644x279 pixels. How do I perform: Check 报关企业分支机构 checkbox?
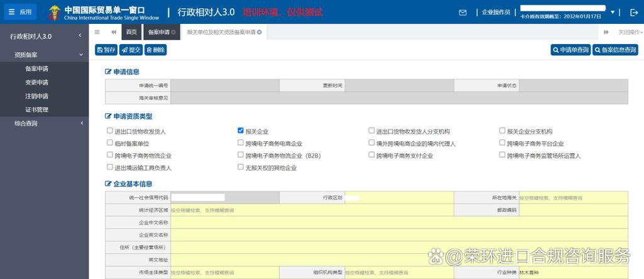(502, 131)
